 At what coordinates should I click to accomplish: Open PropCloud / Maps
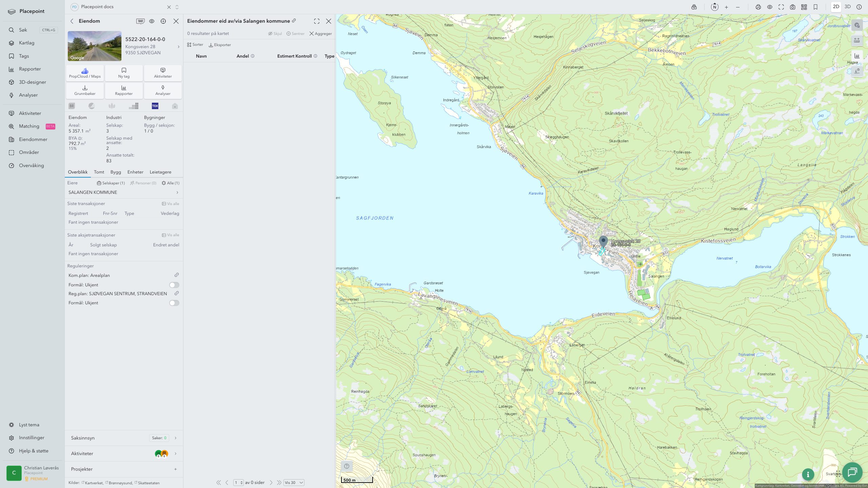pos(85,73)
